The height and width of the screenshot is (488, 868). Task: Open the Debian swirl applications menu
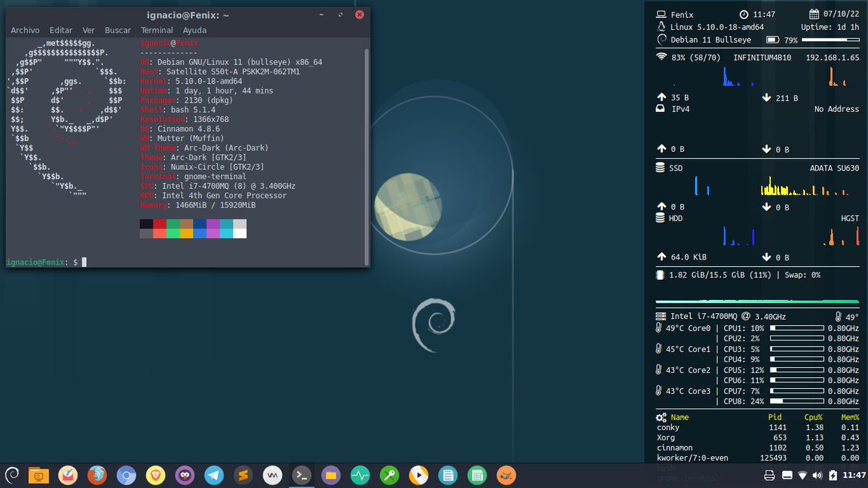point(12,475)
